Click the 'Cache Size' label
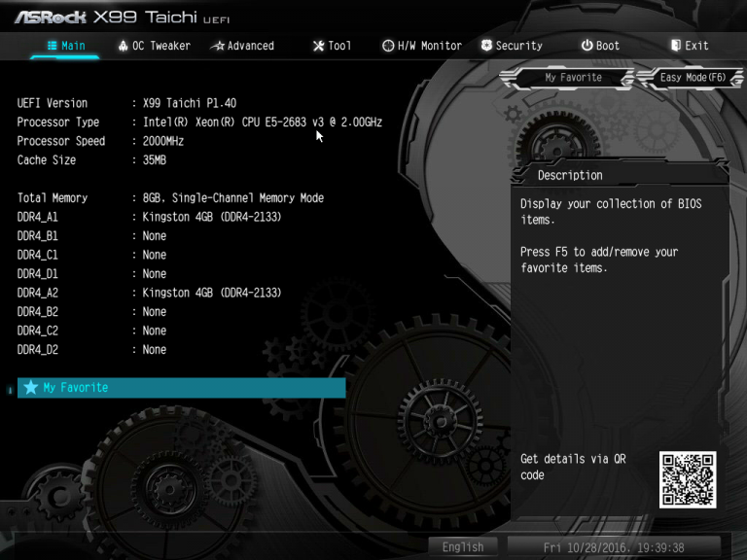 (47, 160)
